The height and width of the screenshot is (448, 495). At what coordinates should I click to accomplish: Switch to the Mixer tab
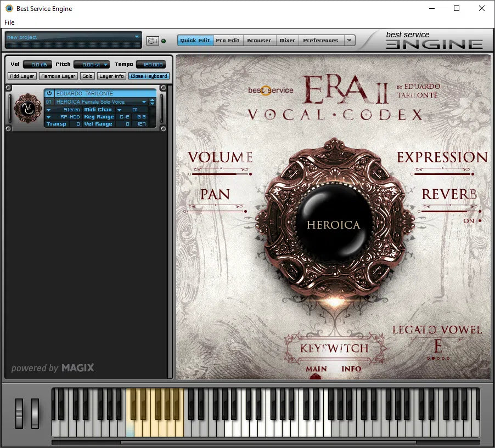(x=287, y=40)
